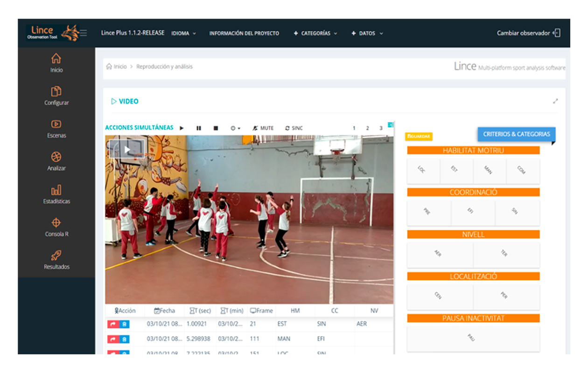Click the CRITERIOS & CATEGORIAS button
Screen dimensions: 588x373
coord(516,134)
